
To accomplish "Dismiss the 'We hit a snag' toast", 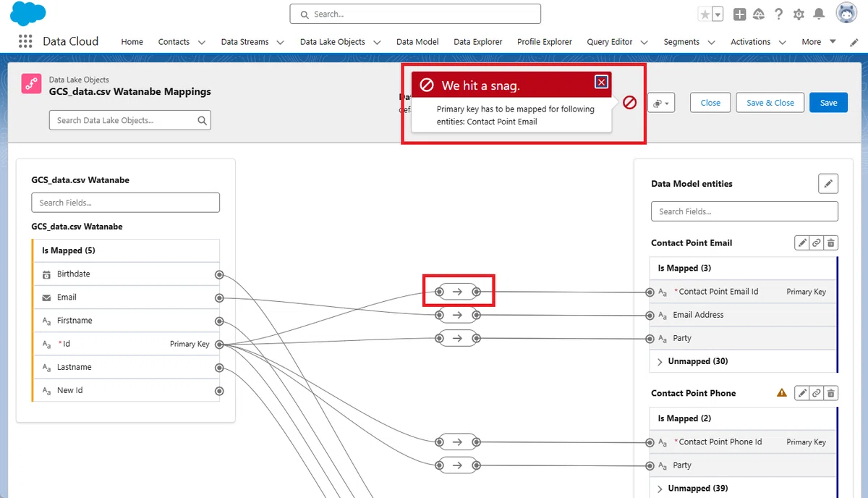I will point(602,82).
